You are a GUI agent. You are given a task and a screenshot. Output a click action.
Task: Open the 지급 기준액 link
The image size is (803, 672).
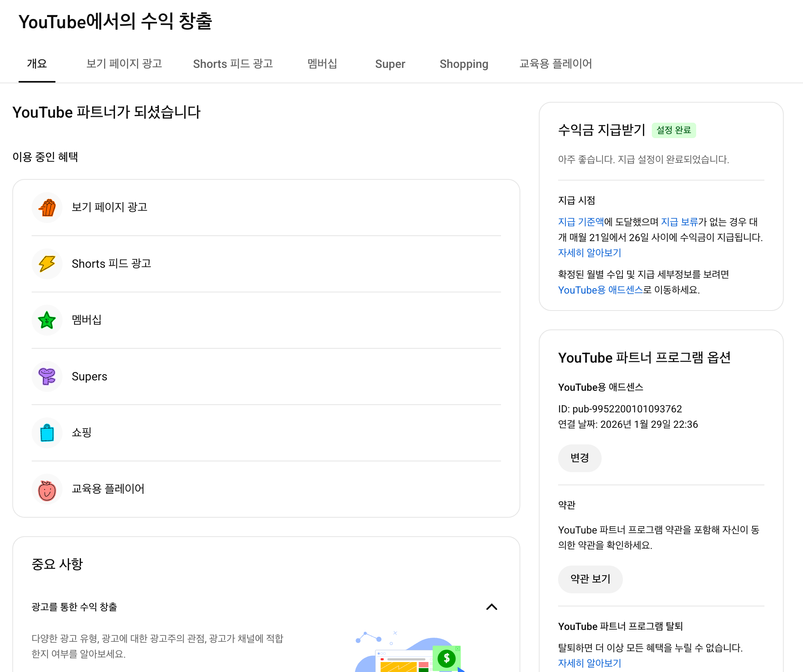click(x=580, y=222)
